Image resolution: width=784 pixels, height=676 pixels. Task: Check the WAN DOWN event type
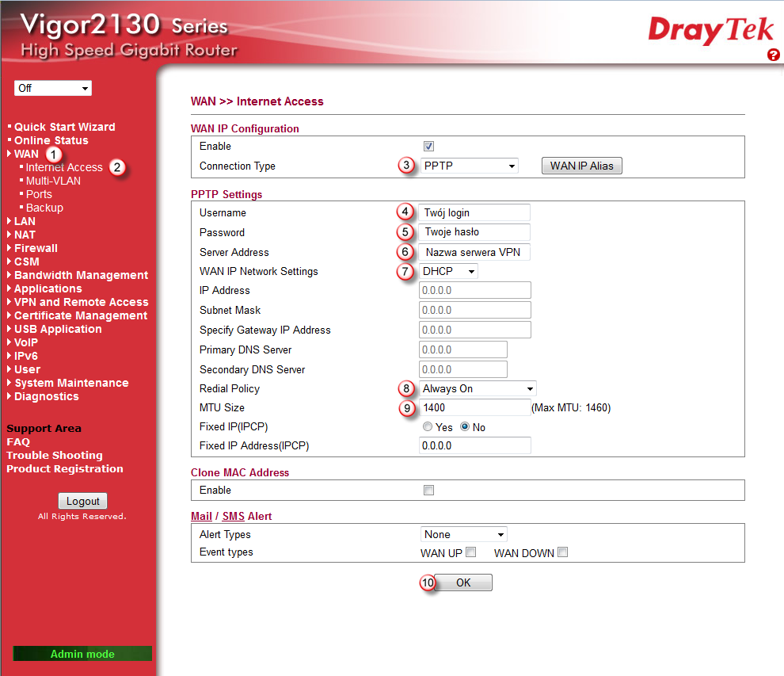(562, 552)
